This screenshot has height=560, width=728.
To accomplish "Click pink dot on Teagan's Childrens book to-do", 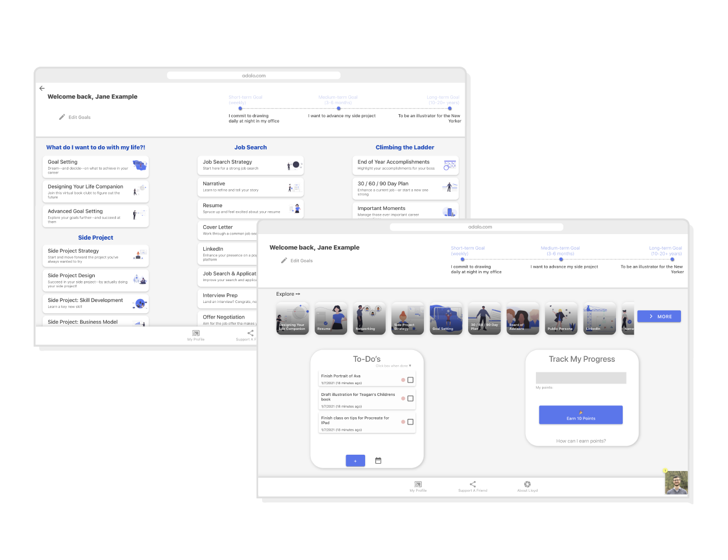I will (403, 399).
